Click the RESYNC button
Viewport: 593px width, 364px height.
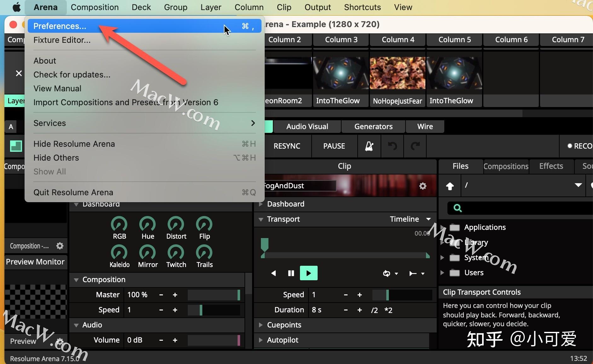click(287, 146)
